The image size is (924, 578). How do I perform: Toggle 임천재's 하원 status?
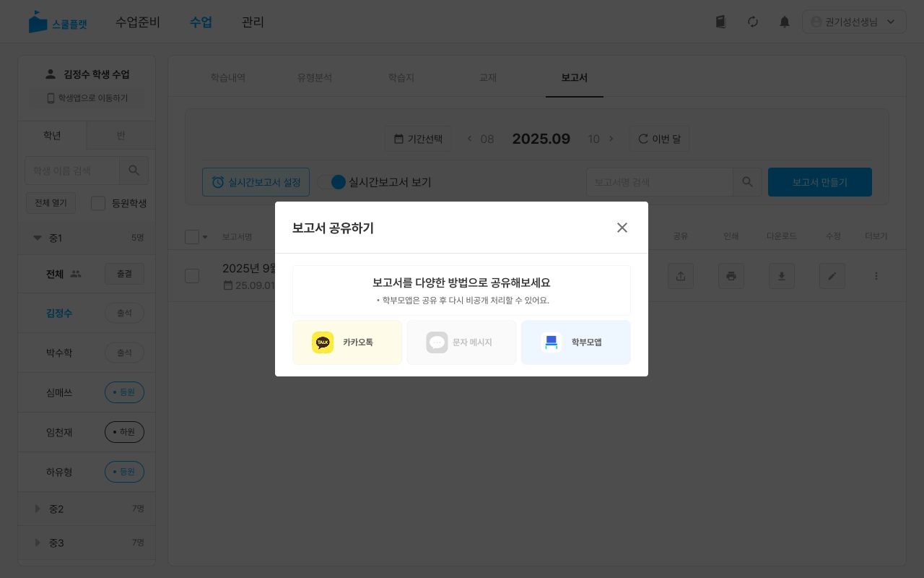(124, 432)
